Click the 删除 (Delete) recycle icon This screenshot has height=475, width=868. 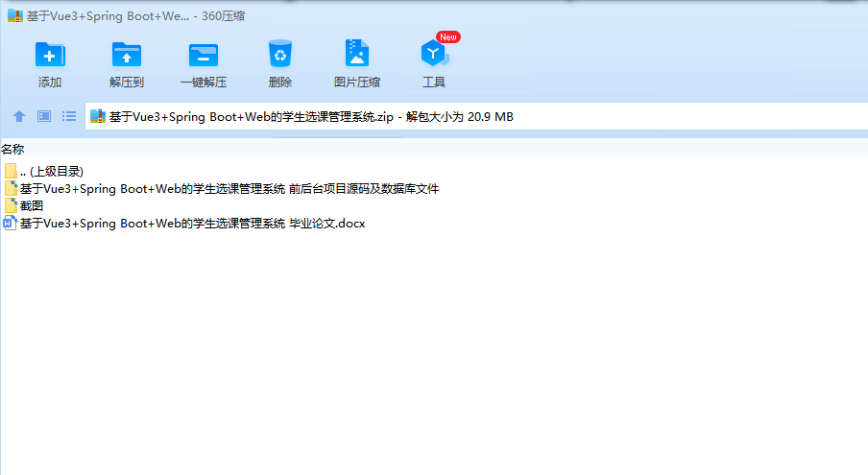(280, 53)
